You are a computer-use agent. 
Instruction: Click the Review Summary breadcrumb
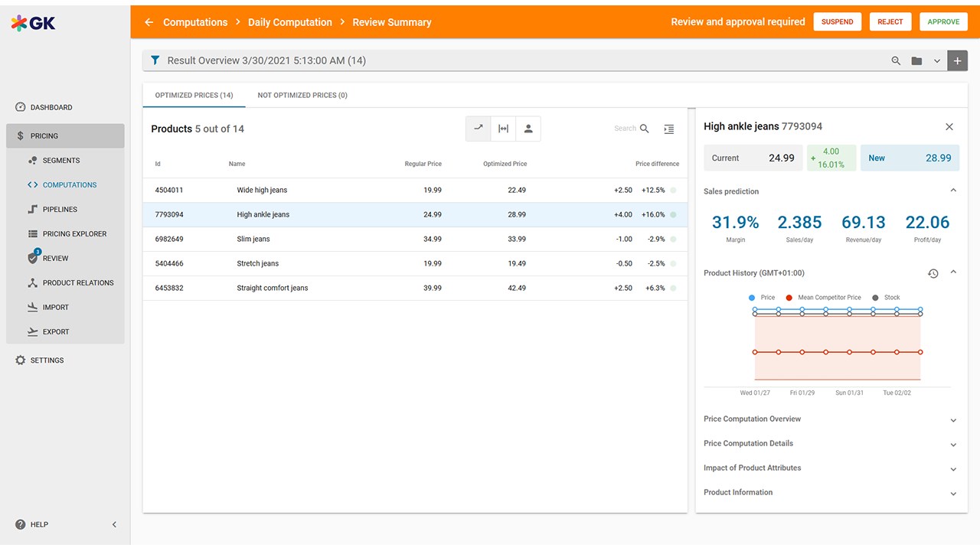point(392,22)
